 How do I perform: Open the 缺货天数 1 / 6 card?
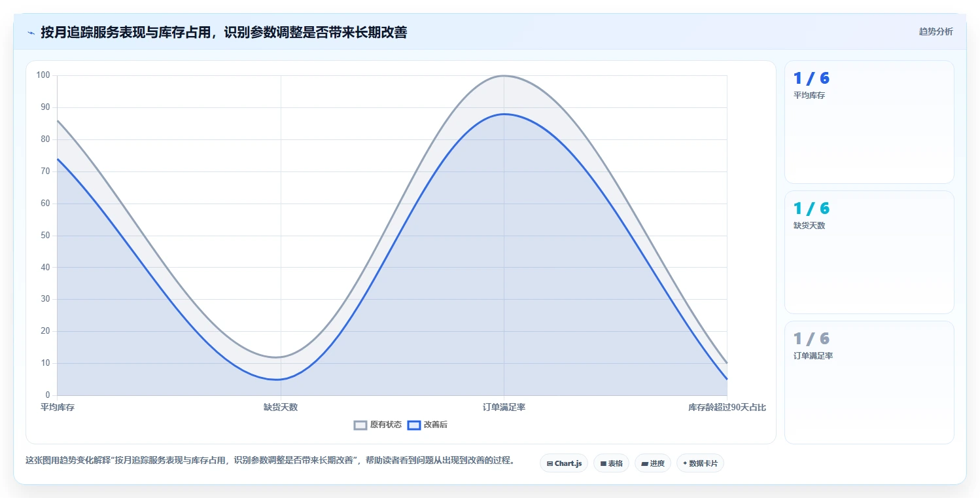[x=869, y=252]
